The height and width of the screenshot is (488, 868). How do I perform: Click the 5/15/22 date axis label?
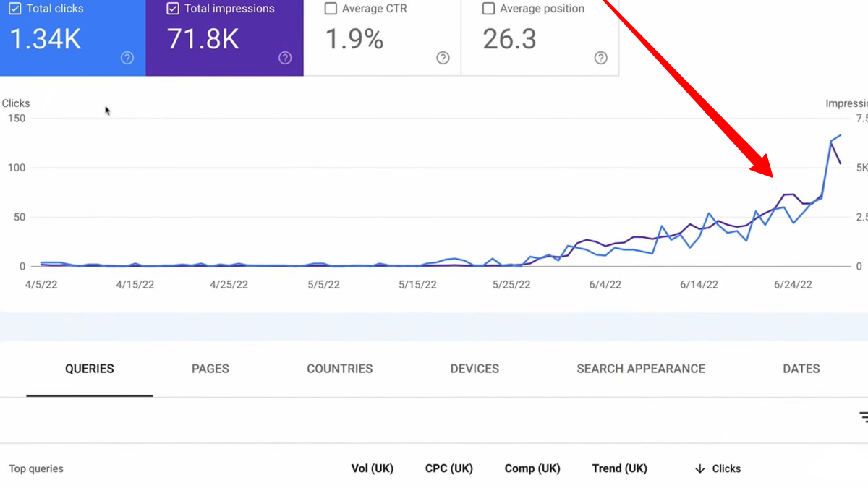(417, 285)
